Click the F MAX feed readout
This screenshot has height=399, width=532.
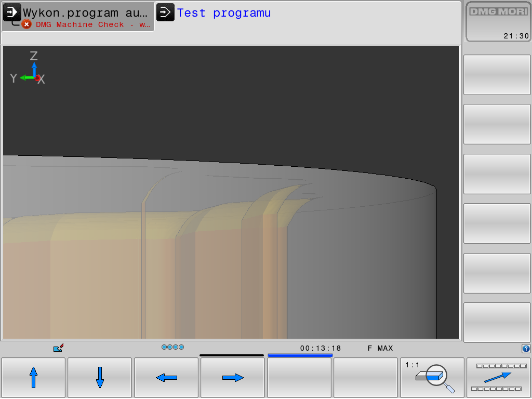(x=380, y=349)
